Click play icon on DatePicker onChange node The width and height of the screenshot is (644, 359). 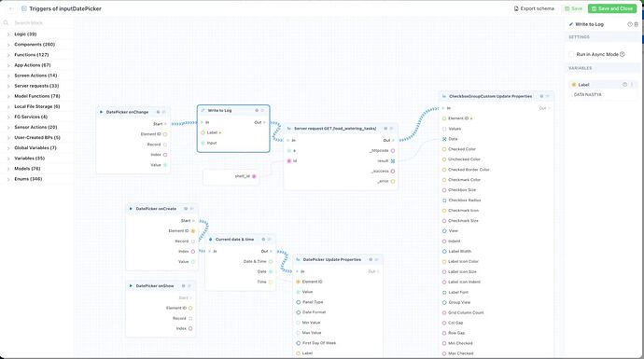click(101, 112)
